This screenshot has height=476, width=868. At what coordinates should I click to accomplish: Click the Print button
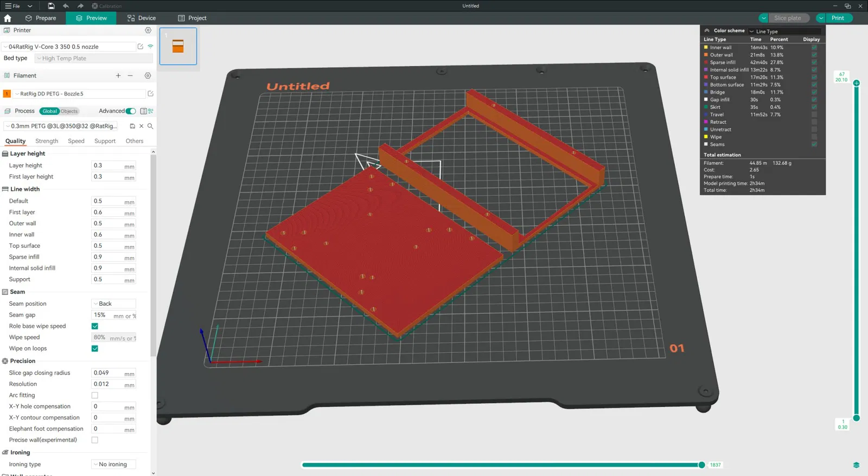click(x=838, y=18)
